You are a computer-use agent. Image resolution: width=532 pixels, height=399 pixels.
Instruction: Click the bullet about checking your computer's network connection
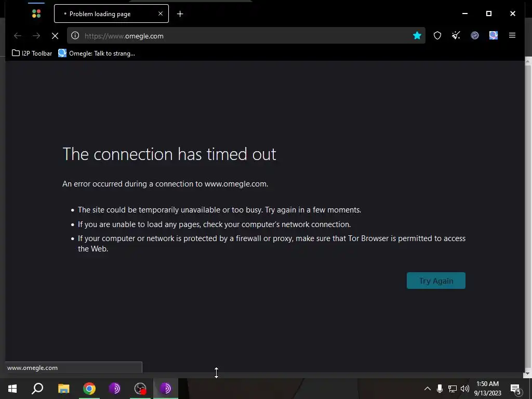(214, 224)
